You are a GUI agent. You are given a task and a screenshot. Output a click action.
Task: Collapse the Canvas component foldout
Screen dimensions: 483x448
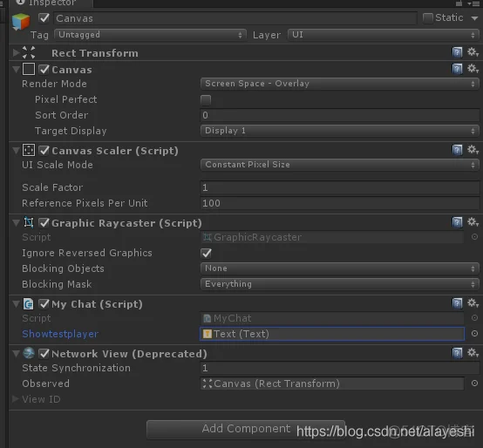pos(16,69)
